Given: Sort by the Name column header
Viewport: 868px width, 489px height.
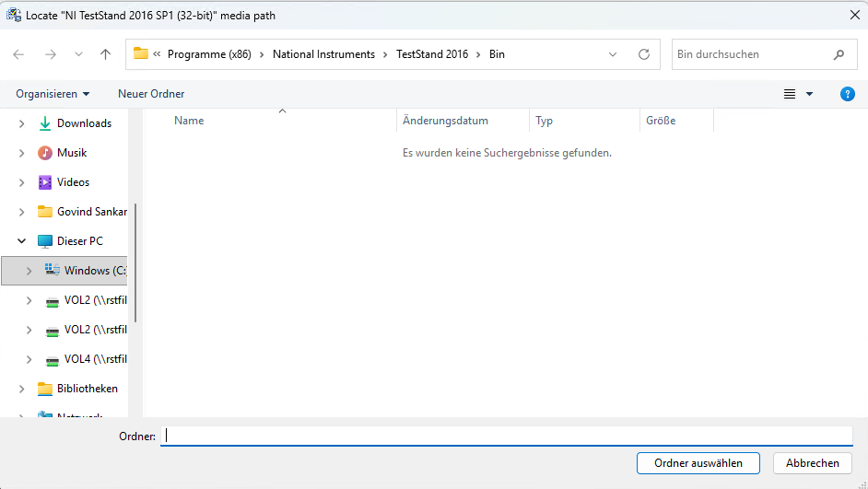Looking at the screenshot, I should pyautogui.click(x=189, y=121).
